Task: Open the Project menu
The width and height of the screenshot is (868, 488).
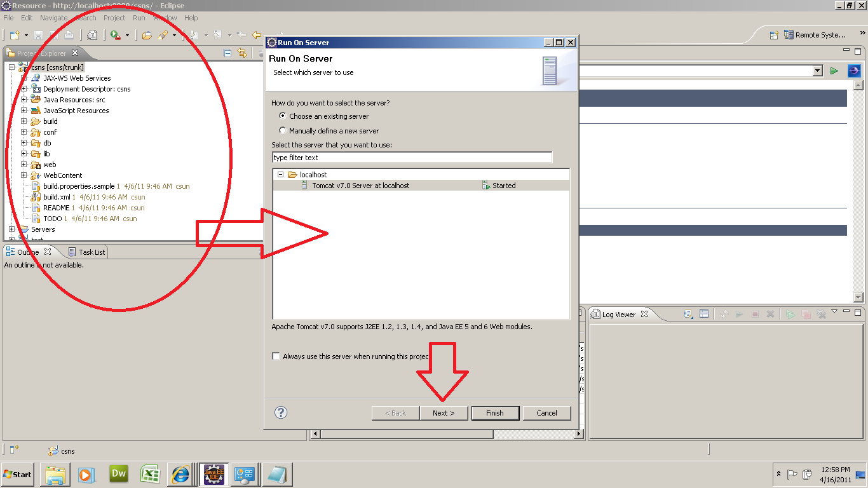Action: coord(114,18)
